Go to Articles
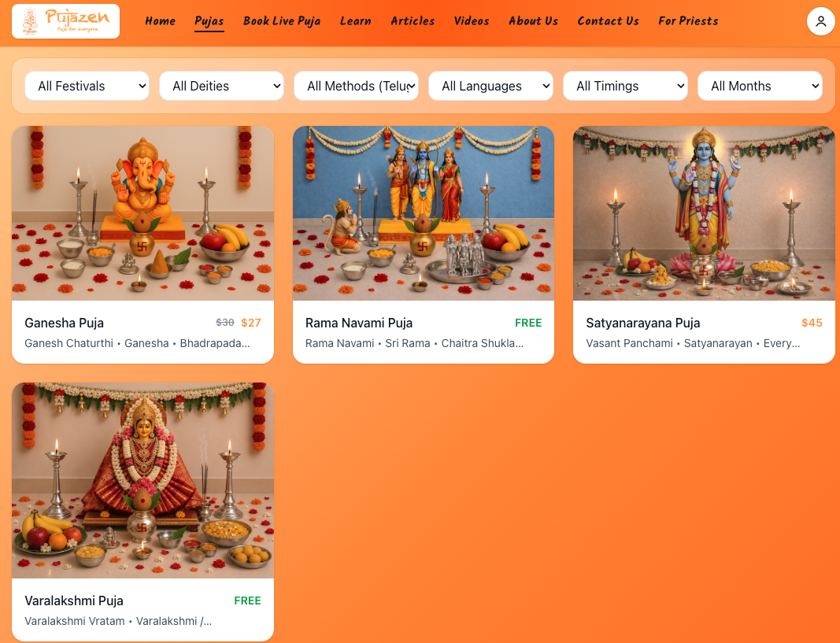840x643 pixels. [413, 21]
